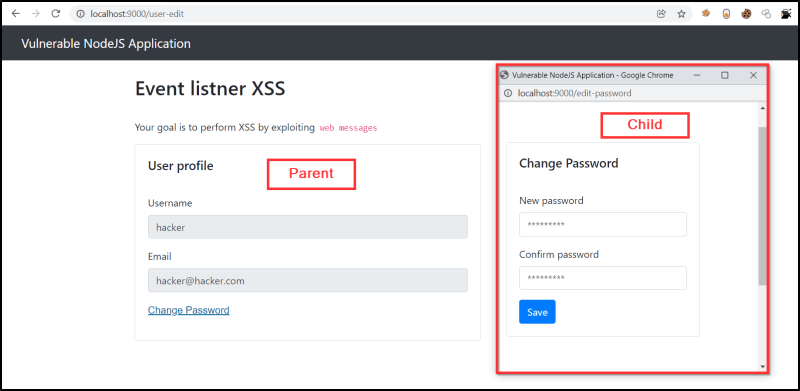This screenshot has height=391, width=800.
Task: Go forward using the browser forward arrow
Action: 35,14
